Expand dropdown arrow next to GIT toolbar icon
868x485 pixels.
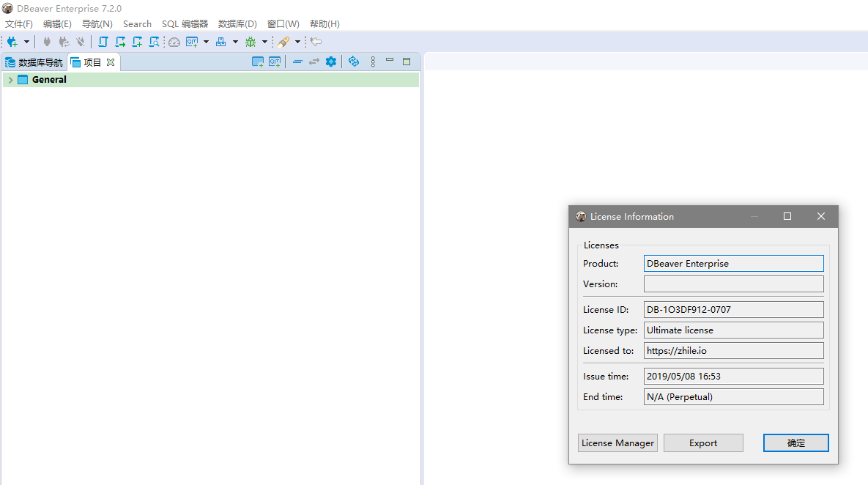click(206, 42)
